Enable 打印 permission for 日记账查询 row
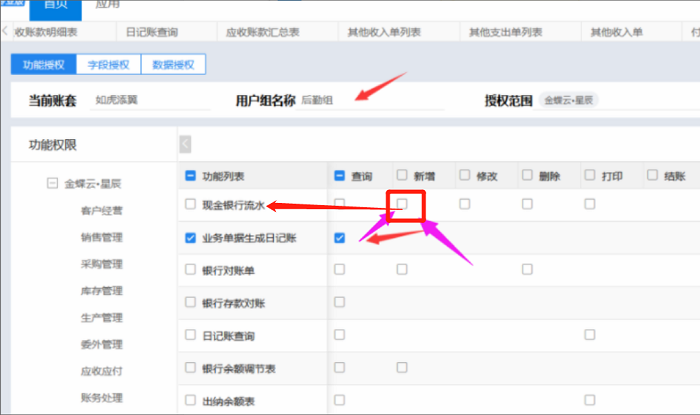Image resolution: width=700 pixels, height=415 pixels. (590, 335)
